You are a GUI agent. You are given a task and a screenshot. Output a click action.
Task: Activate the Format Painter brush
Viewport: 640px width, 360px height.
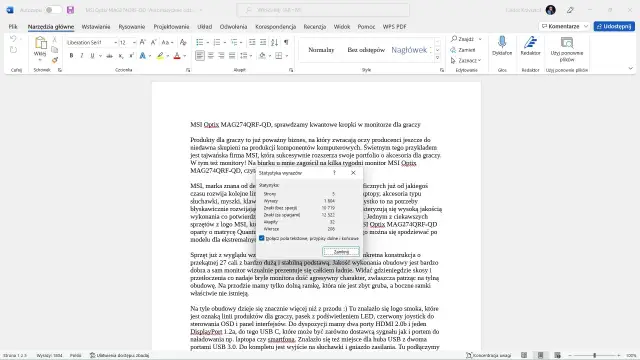pyautogui.click(x=55, y=60)
